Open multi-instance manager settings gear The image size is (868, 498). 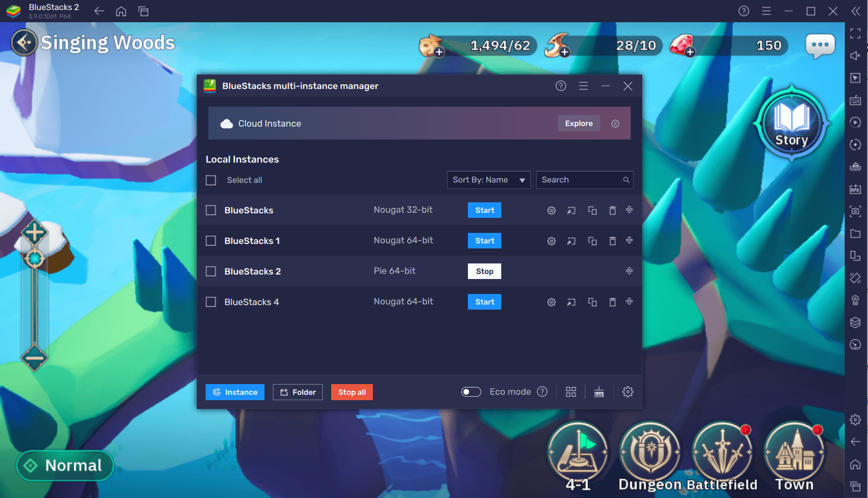pyautogui.click(x=628, y=392)
